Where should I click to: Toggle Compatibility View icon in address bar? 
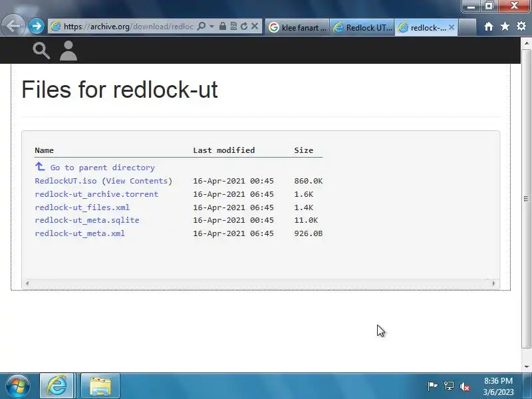pos(233,26)
